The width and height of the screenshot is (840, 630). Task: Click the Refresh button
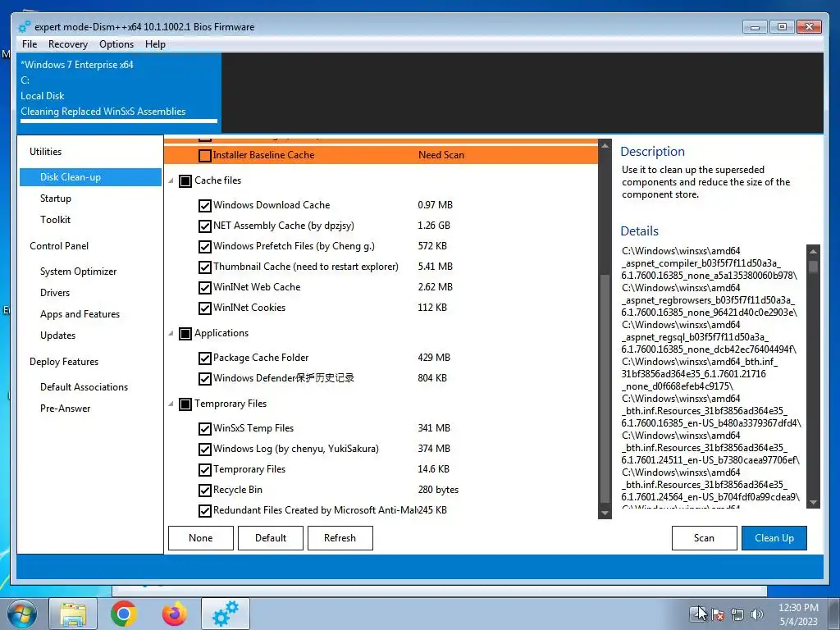[340, 538]
